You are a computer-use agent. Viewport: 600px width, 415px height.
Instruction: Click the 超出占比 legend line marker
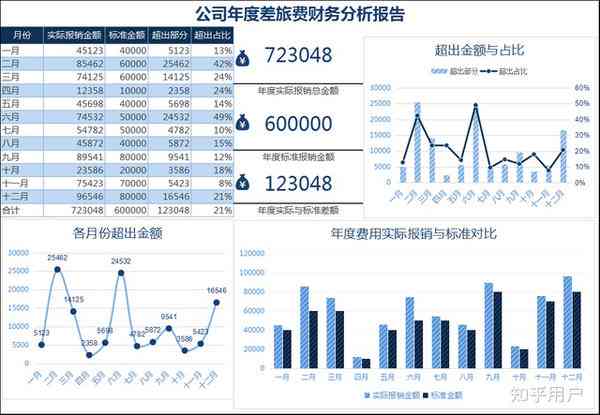pyautogui.click(x=489, y=72)
